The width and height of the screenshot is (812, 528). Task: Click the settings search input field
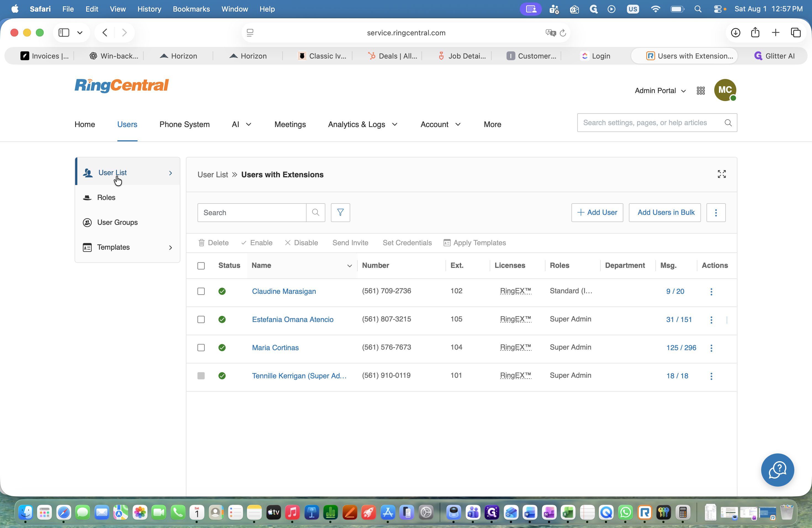coord(650,123)
